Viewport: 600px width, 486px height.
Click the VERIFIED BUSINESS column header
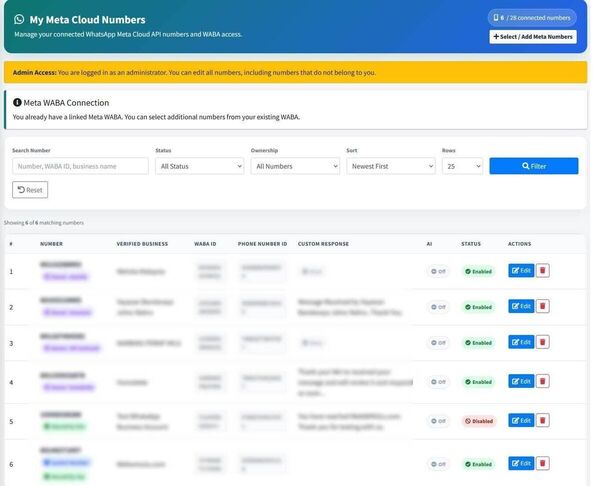point(142,244)
